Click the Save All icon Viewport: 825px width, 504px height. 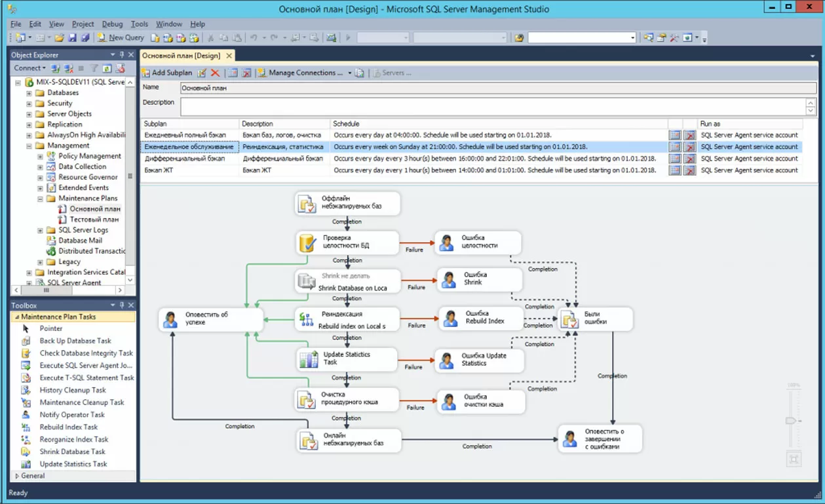point(85,38)
